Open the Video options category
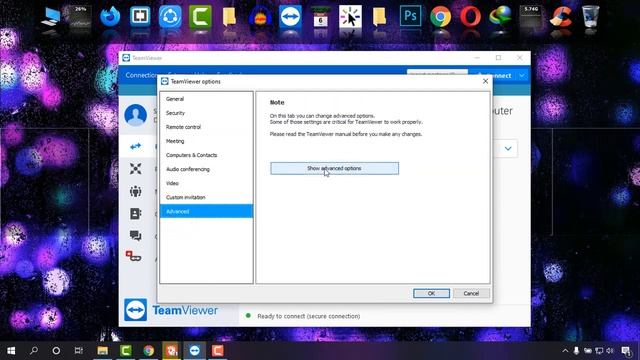The height and width of the screenshot is (360, 640). [206, 183]
